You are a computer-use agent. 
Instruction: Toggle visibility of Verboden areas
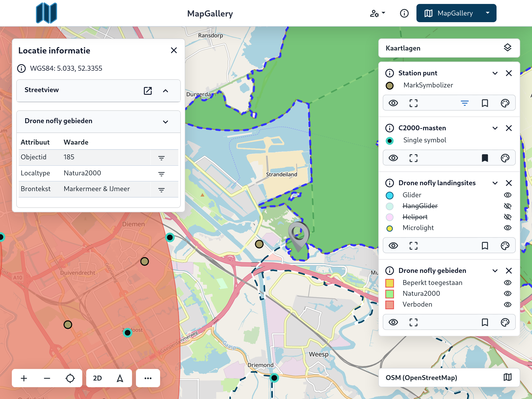coord(507,304)
